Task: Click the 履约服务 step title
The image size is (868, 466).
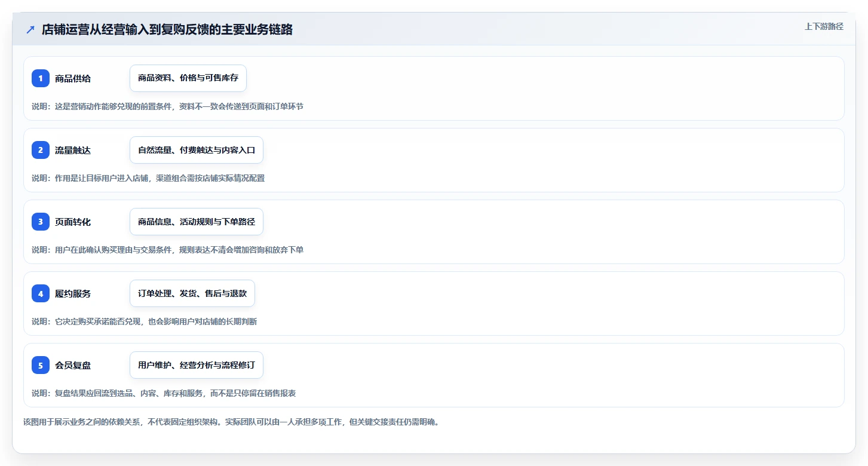Action: (x=73, y=293)
